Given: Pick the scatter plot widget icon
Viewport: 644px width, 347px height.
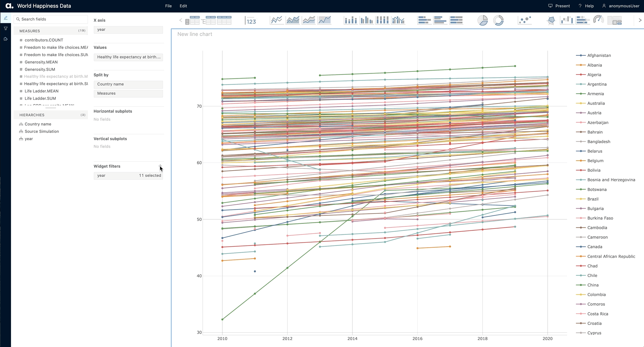Looking at the screenshot, I should pyautogui.click(x=525, y=20).
